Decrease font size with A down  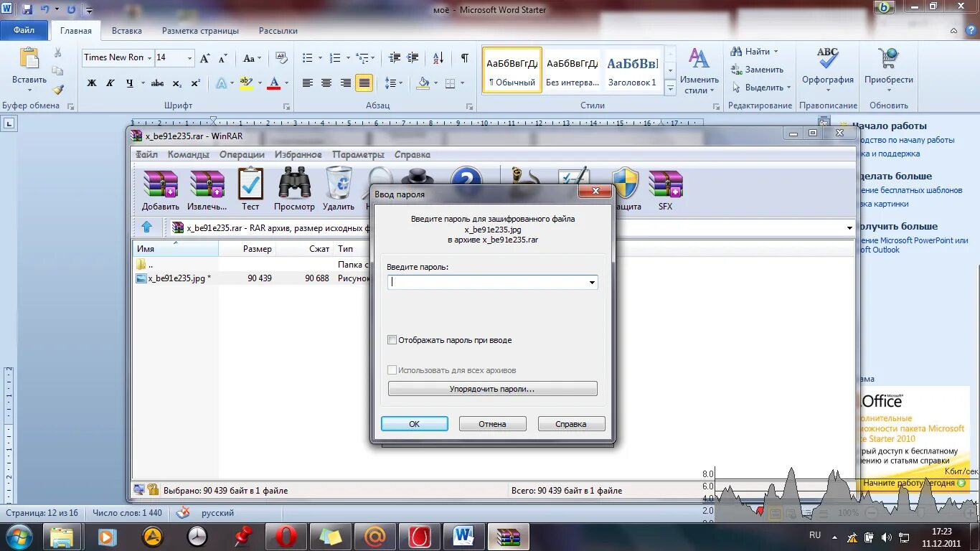point(222,58)
